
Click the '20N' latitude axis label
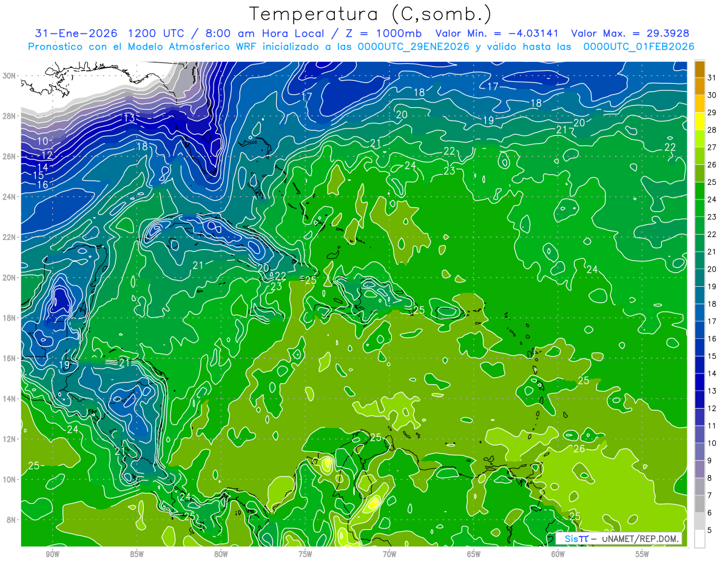10,278
